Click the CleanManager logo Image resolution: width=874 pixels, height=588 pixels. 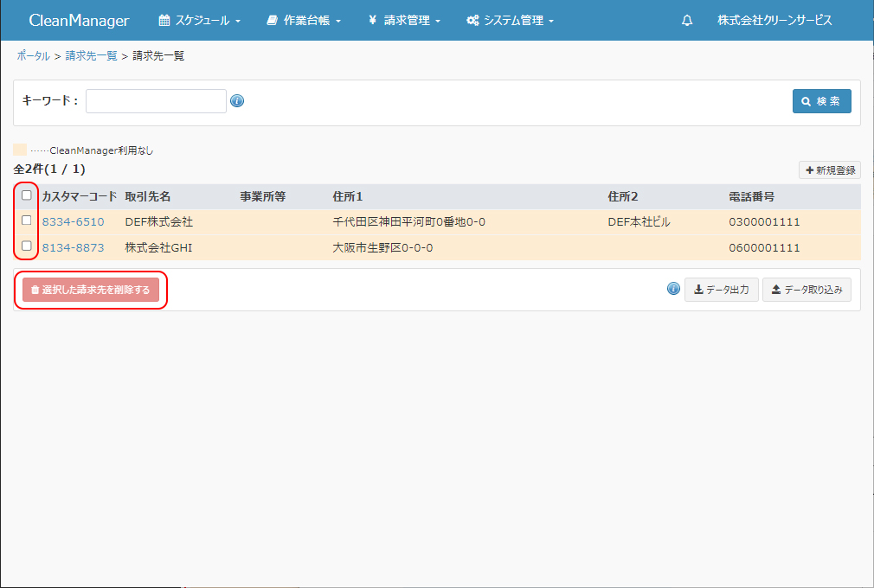point(79,21)
